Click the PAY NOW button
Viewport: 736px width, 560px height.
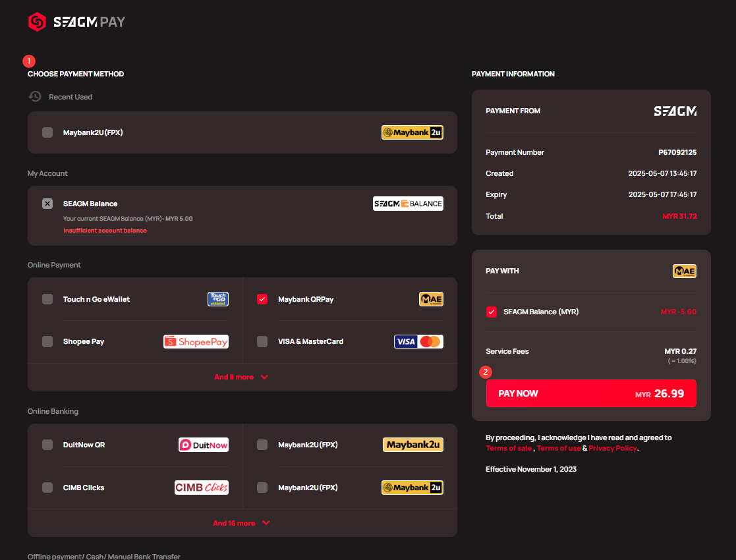[591, 393]
